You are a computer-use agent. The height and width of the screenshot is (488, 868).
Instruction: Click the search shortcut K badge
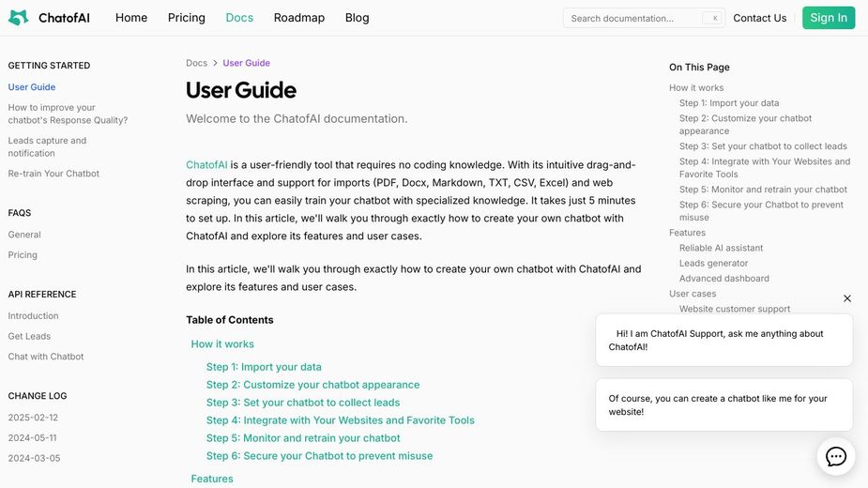(712, 18)
